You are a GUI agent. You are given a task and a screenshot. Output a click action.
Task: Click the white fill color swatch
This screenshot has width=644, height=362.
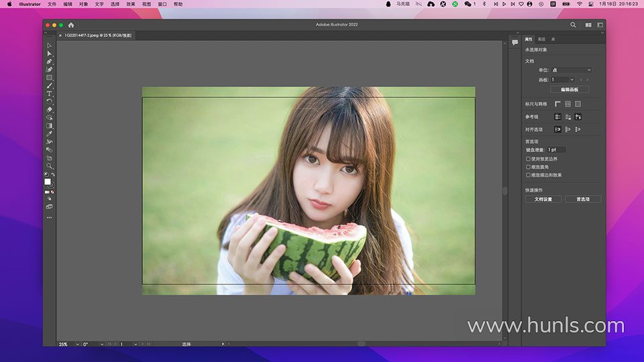click(x=47, y=182)
